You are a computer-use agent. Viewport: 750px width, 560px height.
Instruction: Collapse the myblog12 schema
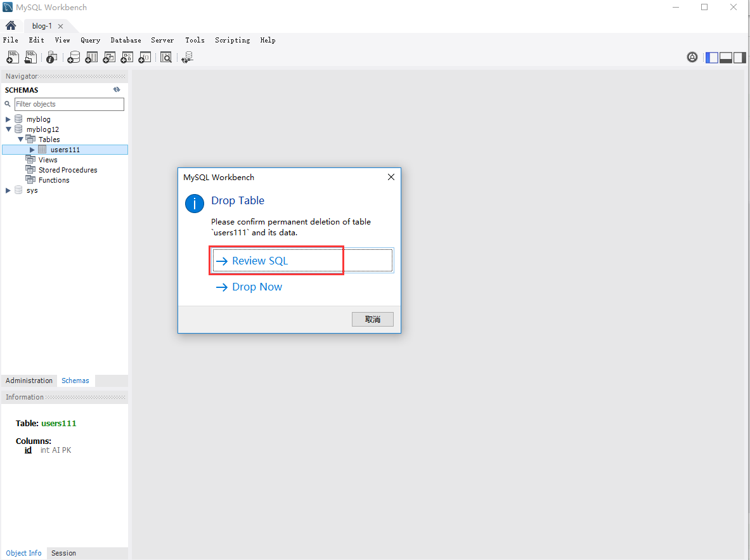tap(8, 129)
